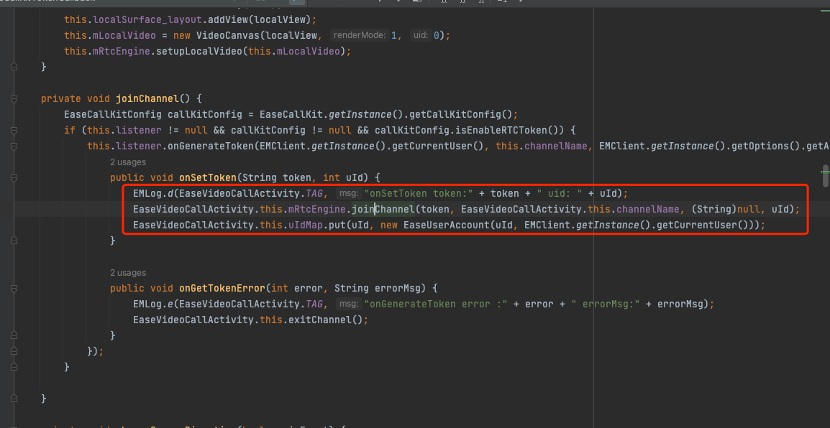
Task: Click the 'renderMode:' inlay hint
Action: click(x=359, y=35)
